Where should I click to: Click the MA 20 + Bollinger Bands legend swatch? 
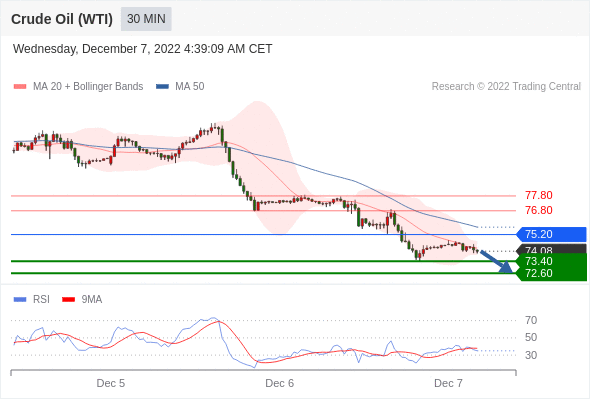(x=20, y=87)
